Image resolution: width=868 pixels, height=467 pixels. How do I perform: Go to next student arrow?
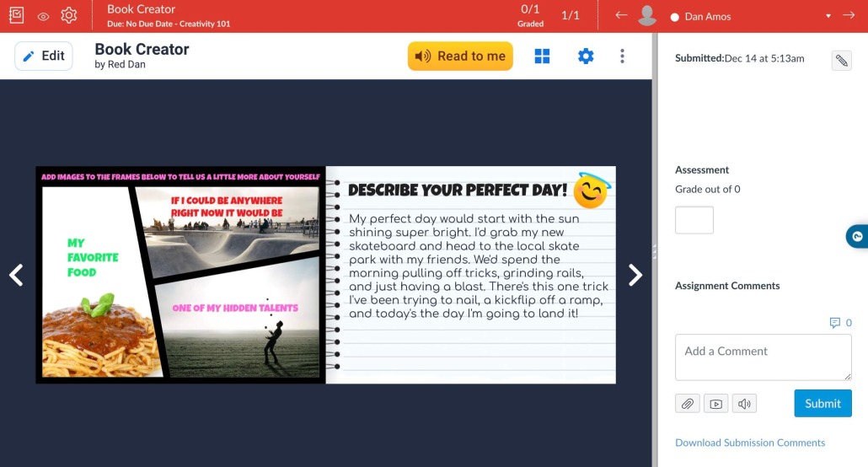[x=849, y=15]
